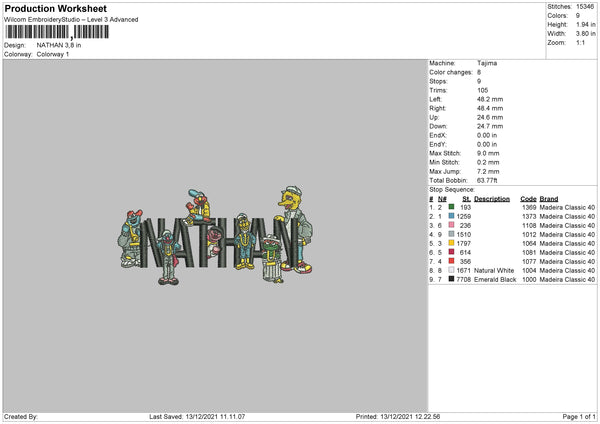The width and height of the screenshot is (600, 424).
Task: Click the Max Stitch value '9.0 mm'
Action: pos(488,153)
